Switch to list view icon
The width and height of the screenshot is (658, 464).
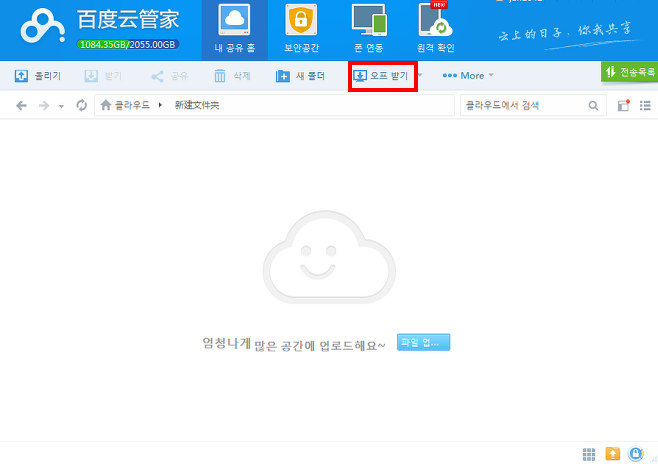coord(645,105)
